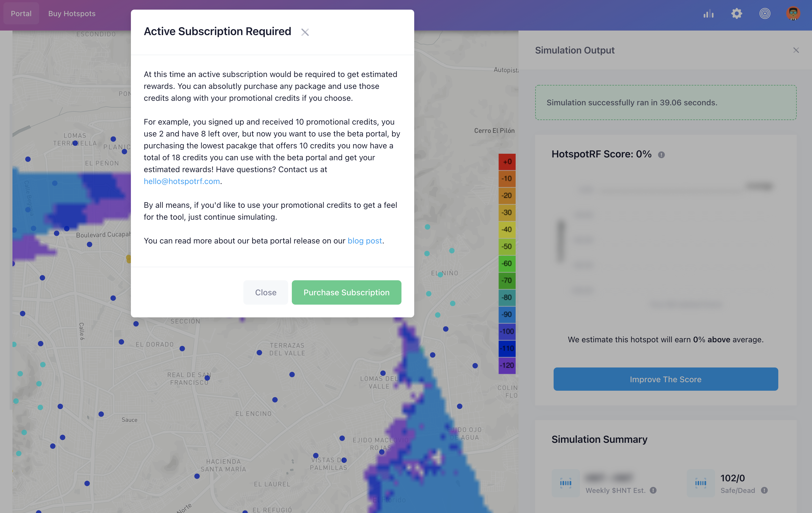Open settings gear in top bar
This screenshot has width=812, height=513.
click(736, 14)
